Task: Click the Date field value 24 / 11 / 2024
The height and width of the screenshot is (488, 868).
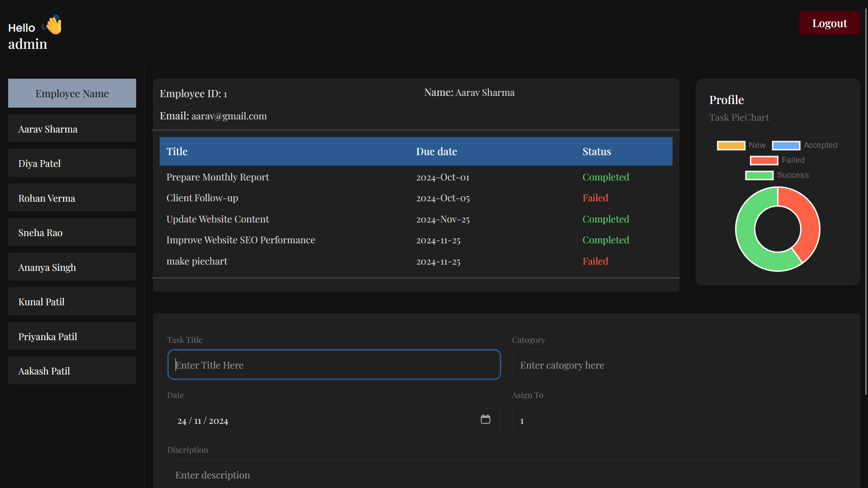Action: [x=203, y=421]
